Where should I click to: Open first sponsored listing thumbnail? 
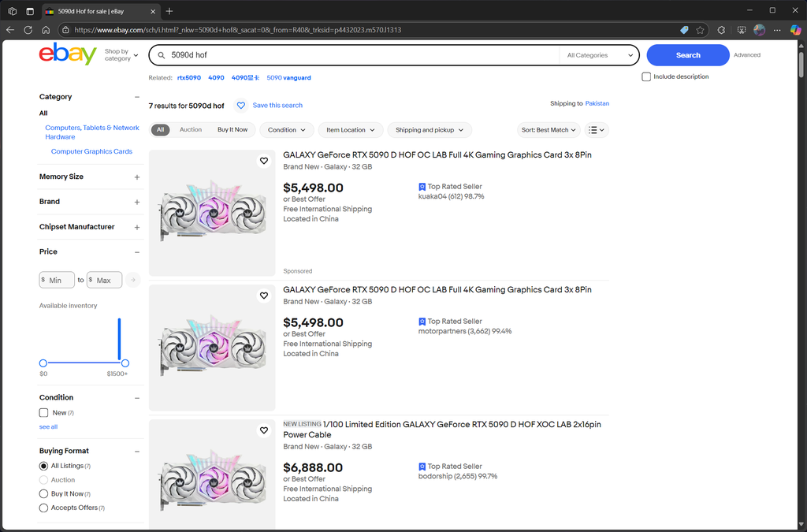click(212, 213)
